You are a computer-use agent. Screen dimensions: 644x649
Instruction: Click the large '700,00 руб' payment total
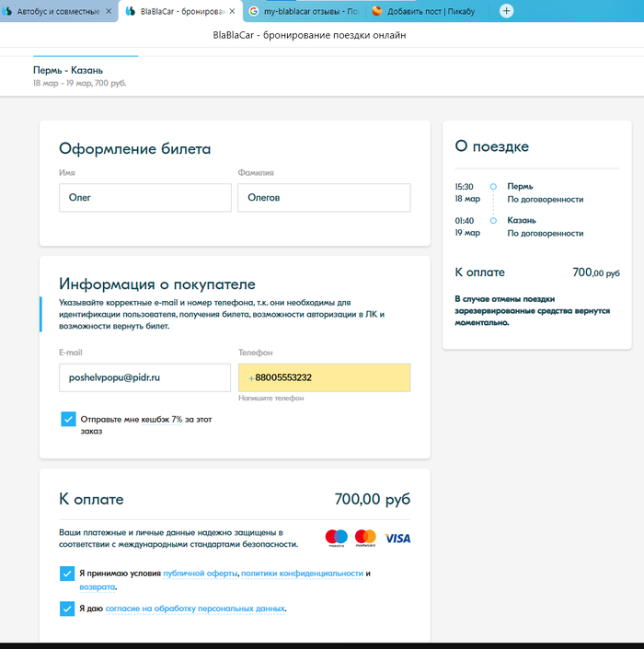(373, 499)
